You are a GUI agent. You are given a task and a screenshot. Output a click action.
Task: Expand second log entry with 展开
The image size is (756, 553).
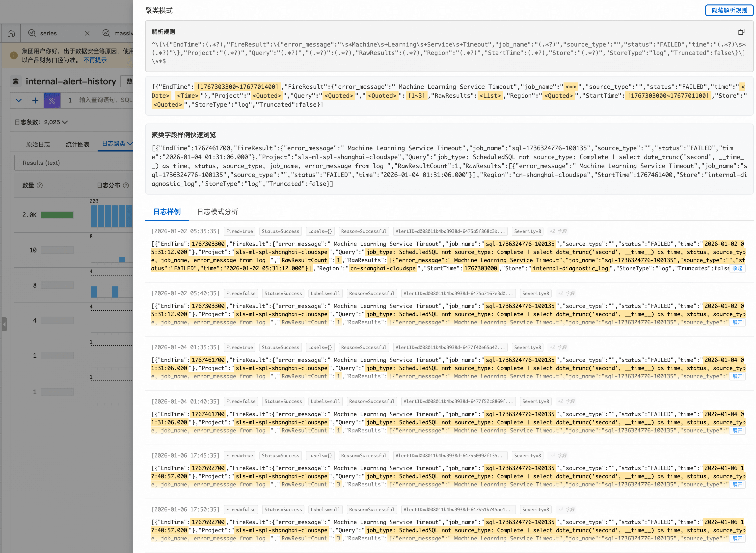coord(737,322)
